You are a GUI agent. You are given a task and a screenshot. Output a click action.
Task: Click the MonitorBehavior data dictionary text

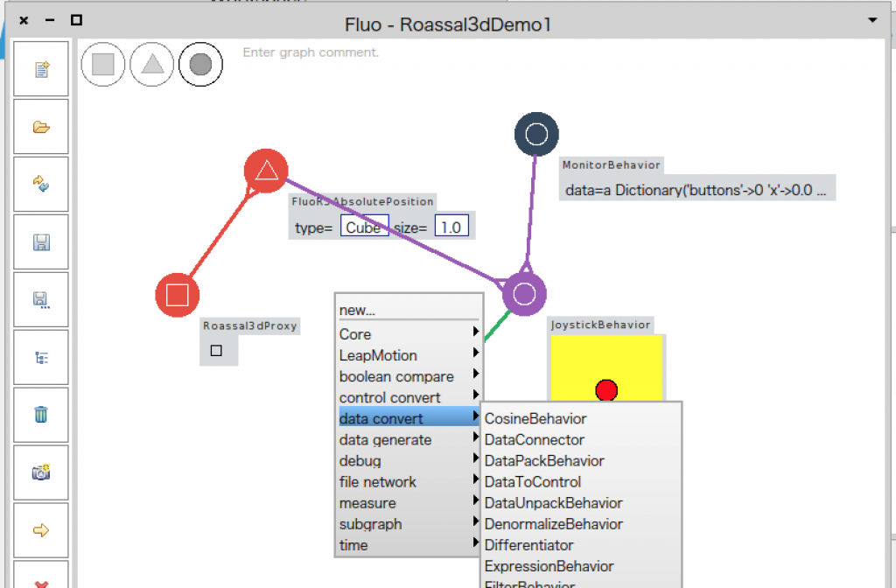696,190
